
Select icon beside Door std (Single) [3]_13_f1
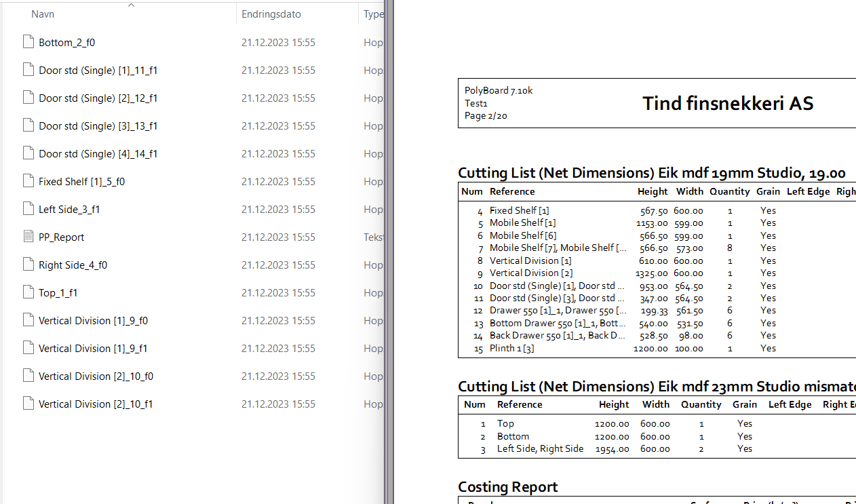(x=28, y=125)
